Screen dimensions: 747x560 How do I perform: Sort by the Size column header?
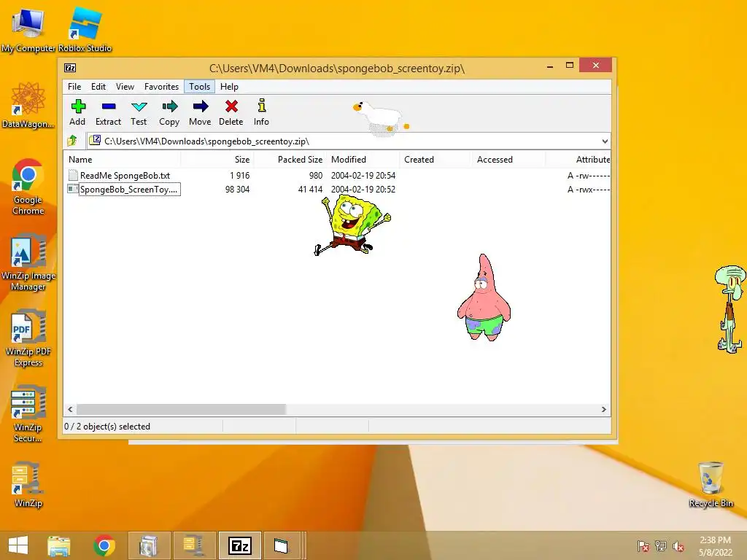pyautogui.click(x=217, y=160)
